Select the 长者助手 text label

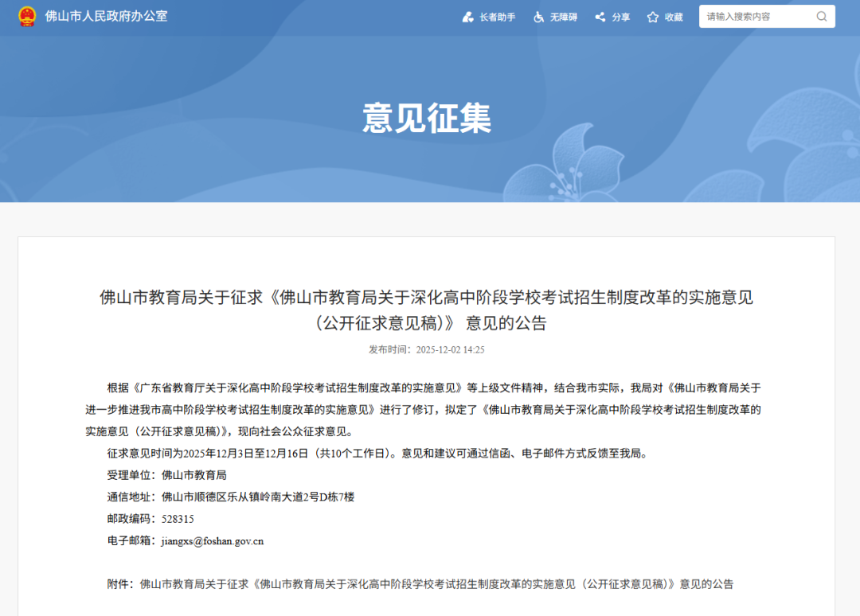(x=498, y=17)
